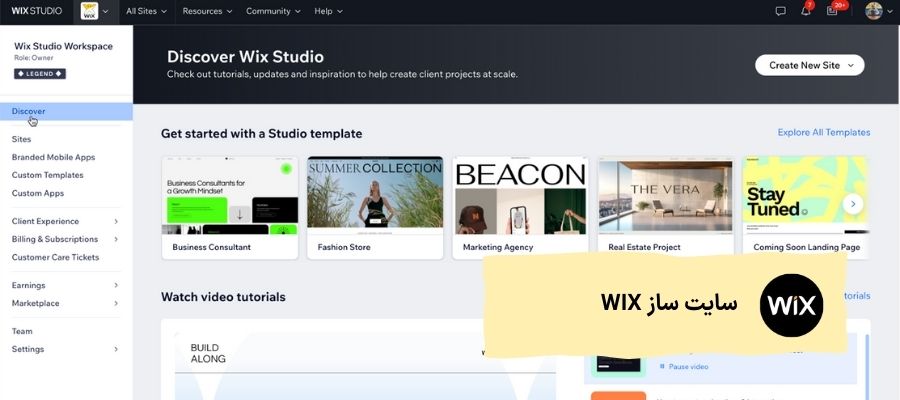
Task: Pause video in the tutorial list
Action: pyautogui.click(x=687, y=367)
